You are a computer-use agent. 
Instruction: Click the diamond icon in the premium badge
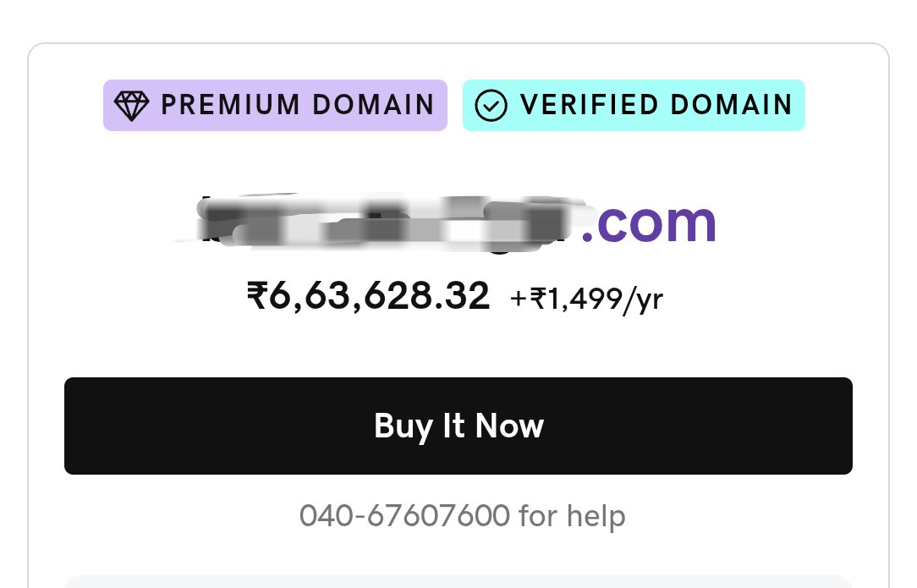[x=131, y=106]
